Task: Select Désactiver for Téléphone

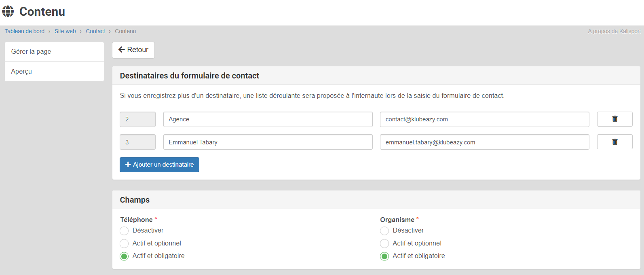Action: 124,231
